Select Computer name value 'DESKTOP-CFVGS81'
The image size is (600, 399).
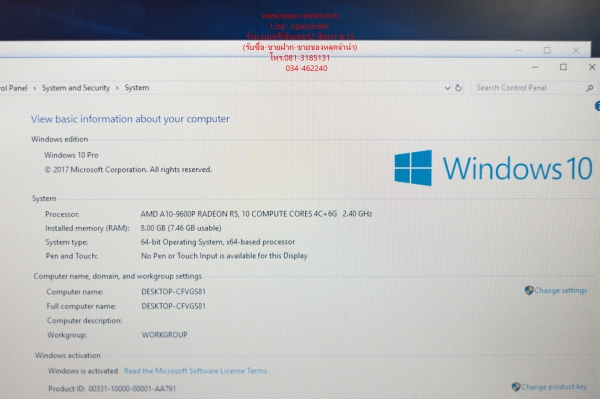coord(173,292)
